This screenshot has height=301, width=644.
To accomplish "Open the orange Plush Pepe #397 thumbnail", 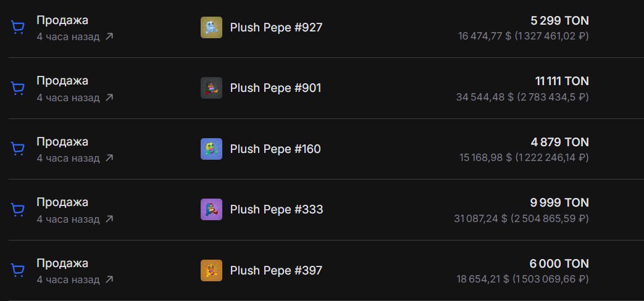I will 212,270.
